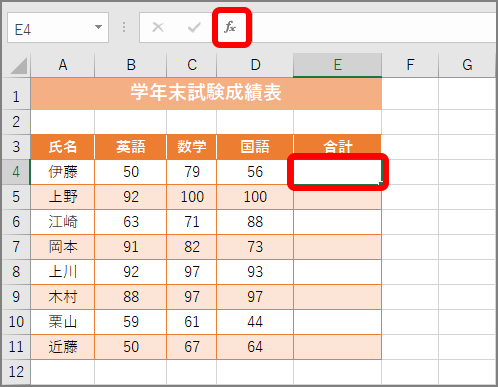Select column G header

(x=467, y=65)
